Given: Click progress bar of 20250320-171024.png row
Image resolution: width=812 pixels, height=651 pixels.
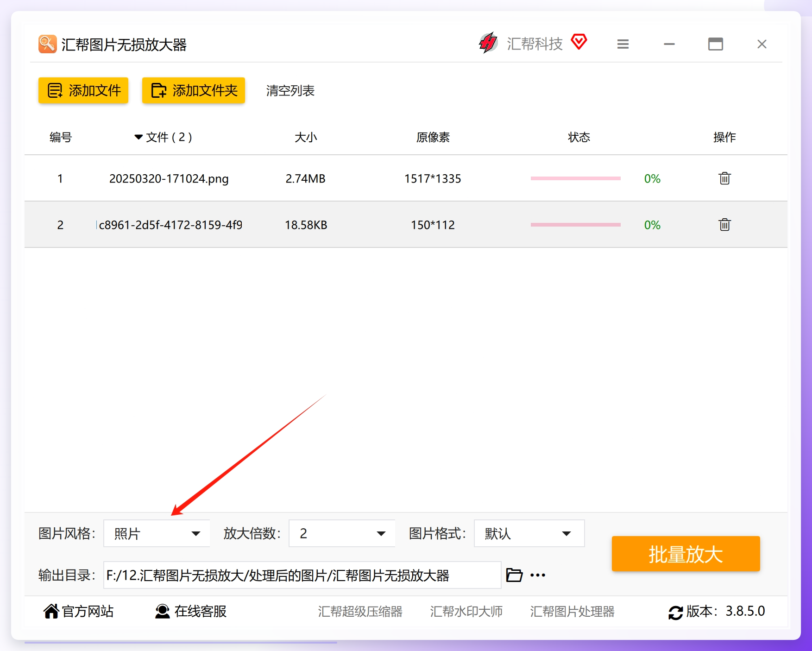Looking at the screenshot, I should pyautogui.click(x=575, y=178).
